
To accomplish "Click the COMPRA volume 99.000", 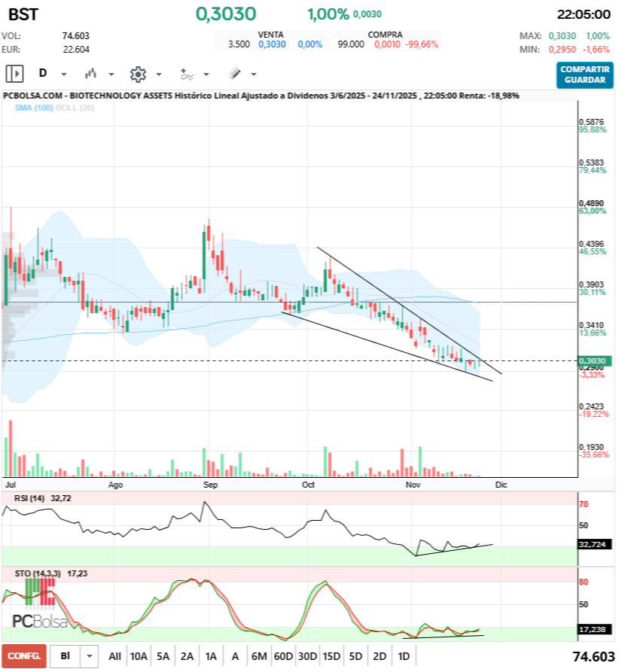I will [350, 44].
